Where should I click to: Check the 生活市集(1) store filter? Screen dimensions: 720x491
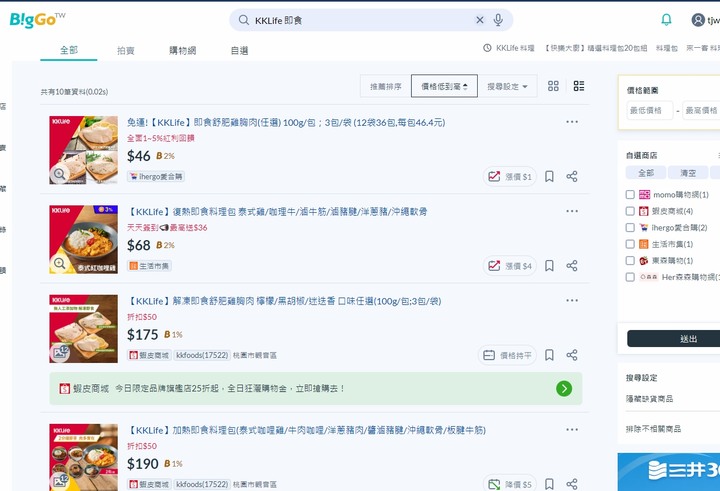coord(630,244)
